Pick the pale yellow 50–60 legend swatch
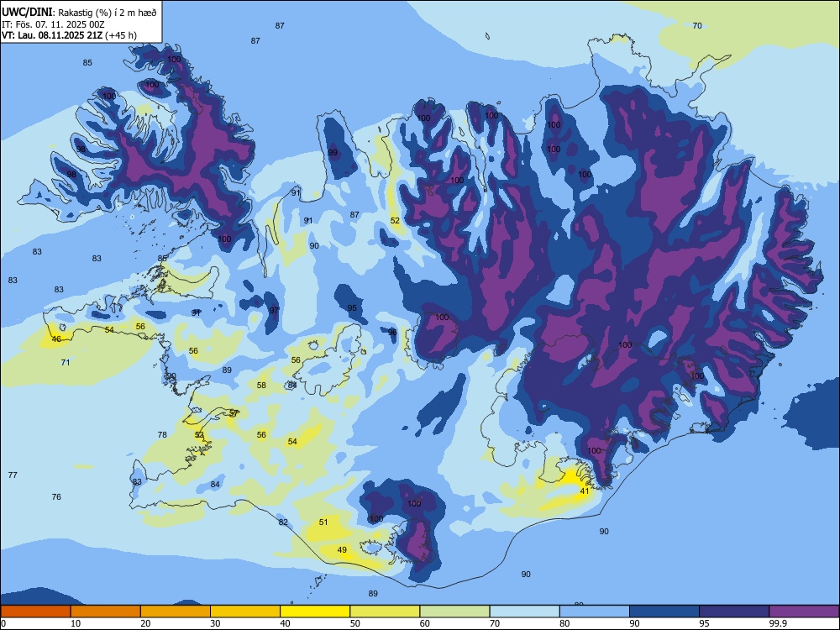This screenshot has width=840, height=630. click(x=385, y=612)
